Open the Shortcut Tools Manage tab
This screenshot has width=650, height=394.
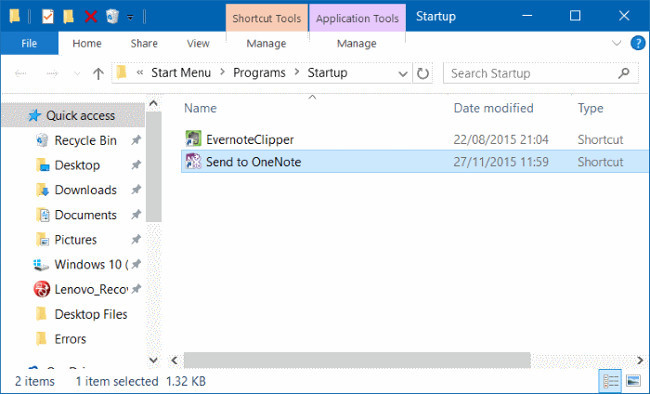[267, 43]
